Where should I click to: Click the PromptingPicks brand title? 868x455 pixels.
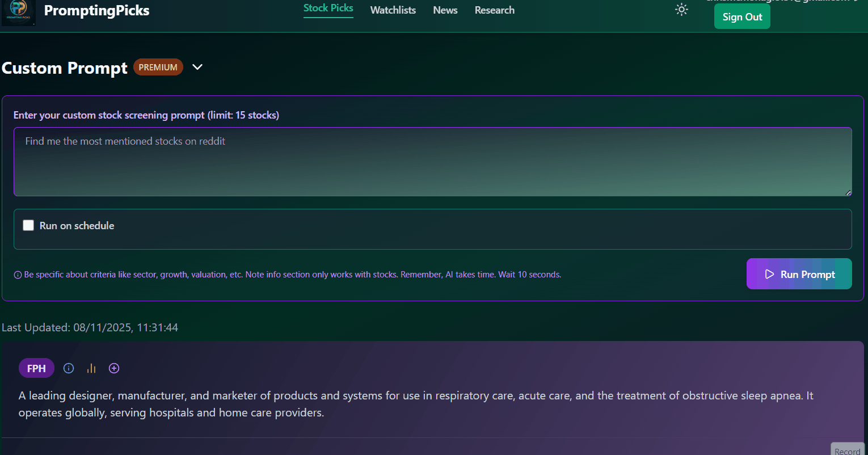click(96, 11)
